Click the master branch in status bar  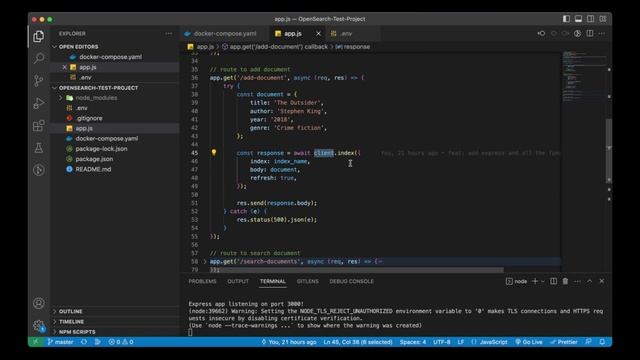click(x=60, y=342)
